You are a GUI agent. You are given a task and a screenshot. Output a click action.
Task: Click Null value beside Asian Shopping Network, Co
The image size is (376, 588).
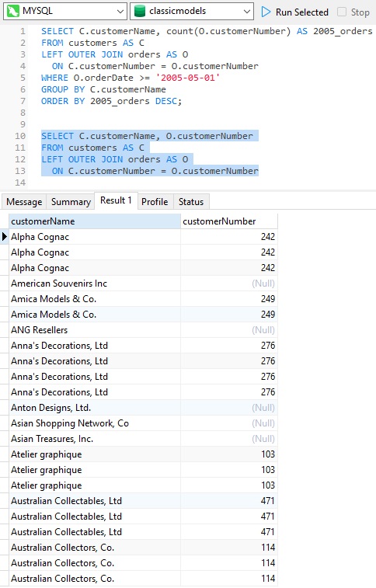point(263,423)
